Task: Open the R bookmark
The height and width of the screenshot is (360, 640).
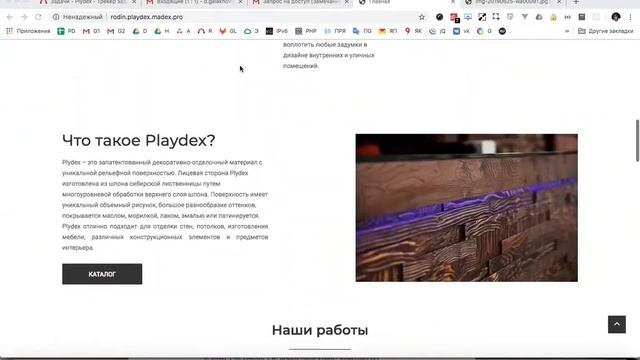Action: coord(205,31)
